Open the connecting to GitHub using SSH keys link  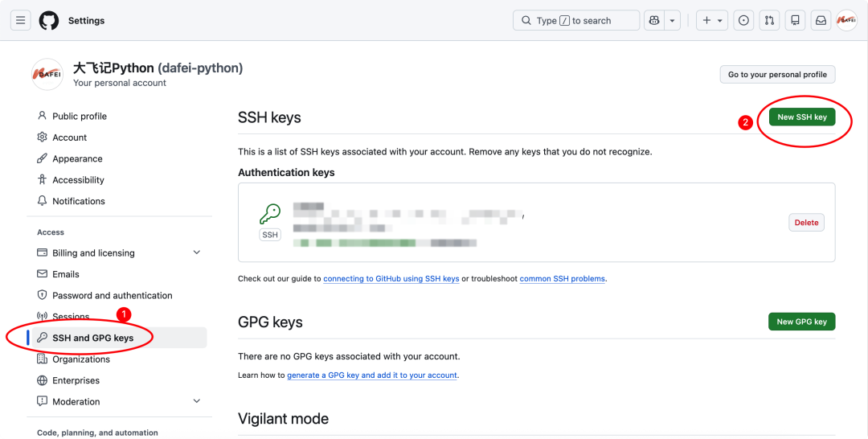click(x=391, y=279)
